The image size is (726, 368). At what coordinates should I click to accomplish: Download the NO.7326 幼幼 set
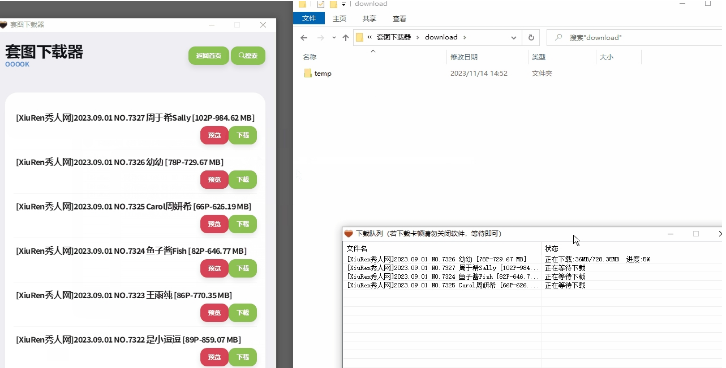point(243,180)
